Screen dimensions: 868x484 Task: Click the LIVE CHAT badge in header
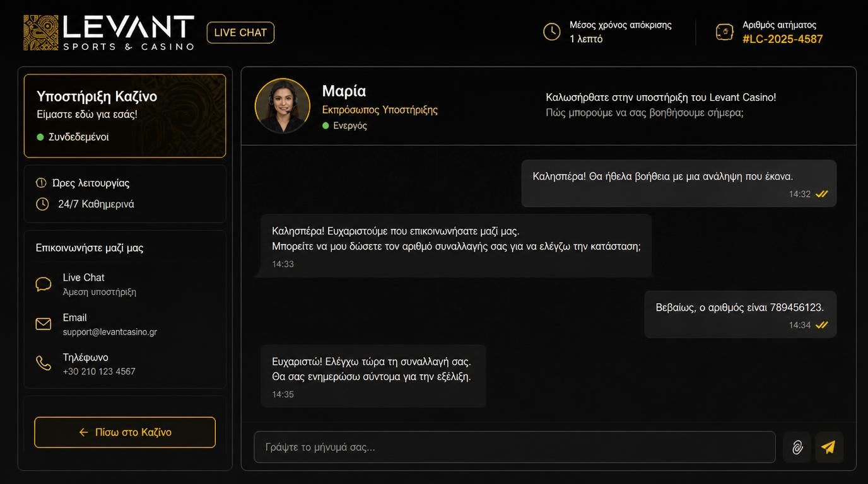coord(240,33)
